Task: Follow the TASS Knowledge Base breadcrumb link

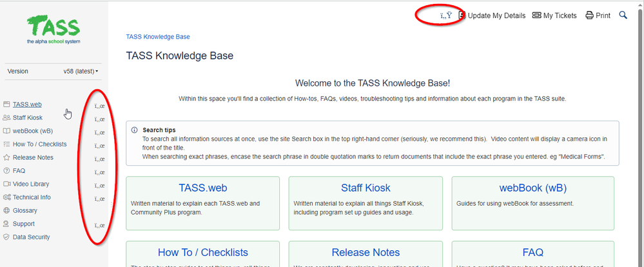Action: tap(158, 37)
